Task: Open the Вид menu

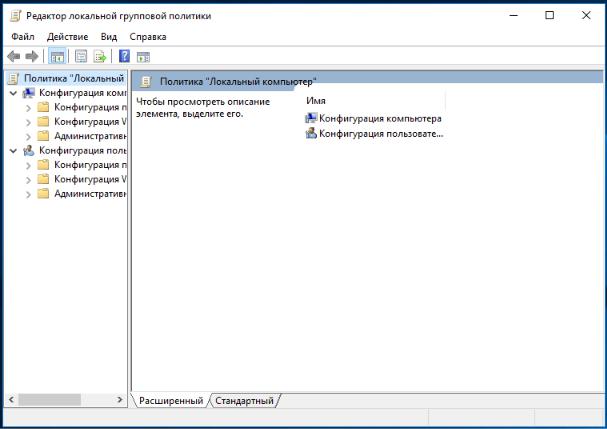Action: 109,37
